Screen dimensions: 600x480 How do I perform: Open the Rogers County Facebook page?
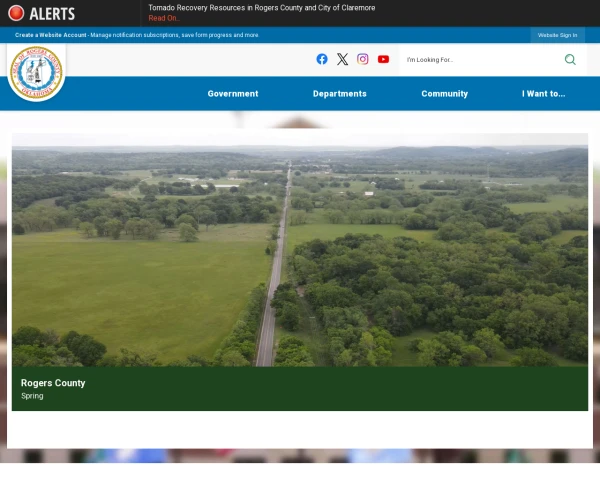pyautogui.click(x=322, y=59)
